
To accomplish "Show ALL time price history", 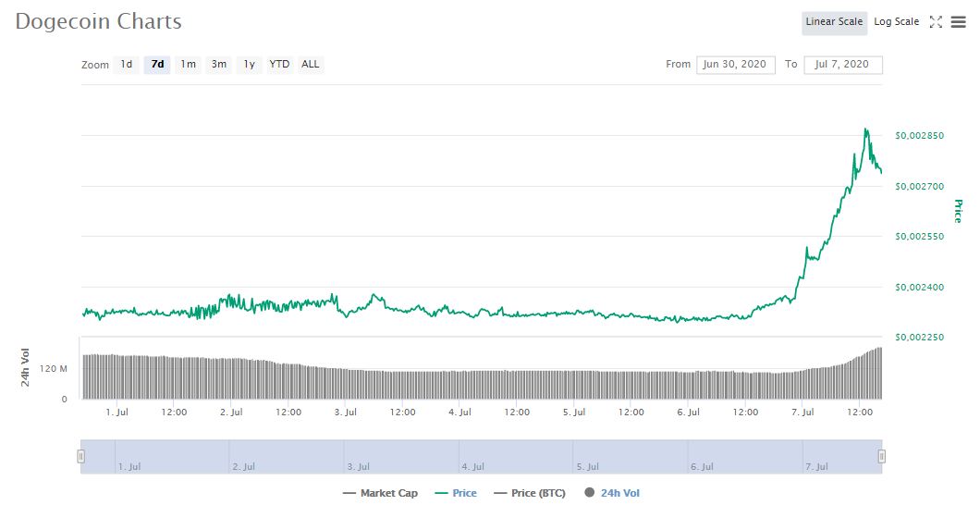I will tap(310, 65).
